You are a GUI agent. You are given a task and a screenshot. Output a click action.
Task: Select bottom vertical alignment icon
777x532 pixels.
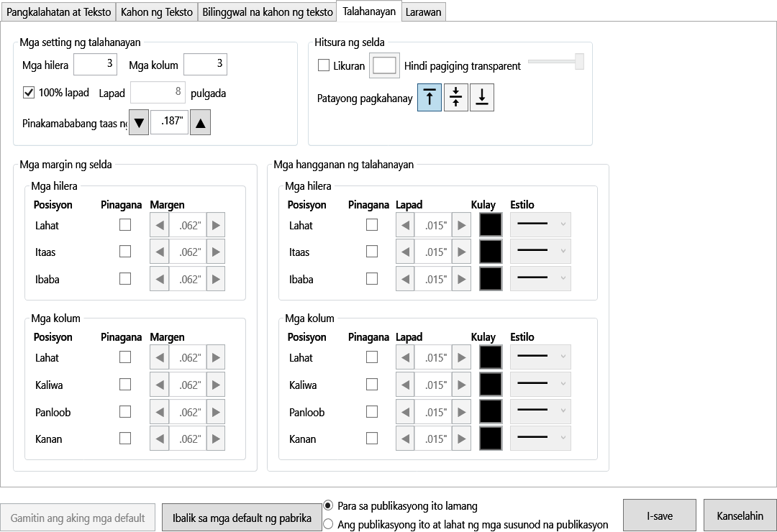pos(481,98)
